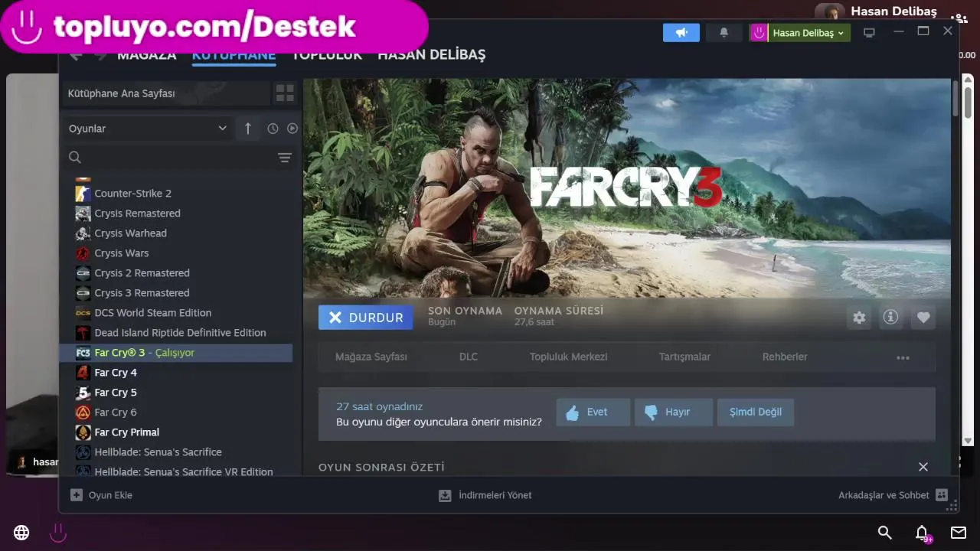Screen dimensions: 980x551
Task: Open more links ellipsis menu
Action: click(903, 357)
